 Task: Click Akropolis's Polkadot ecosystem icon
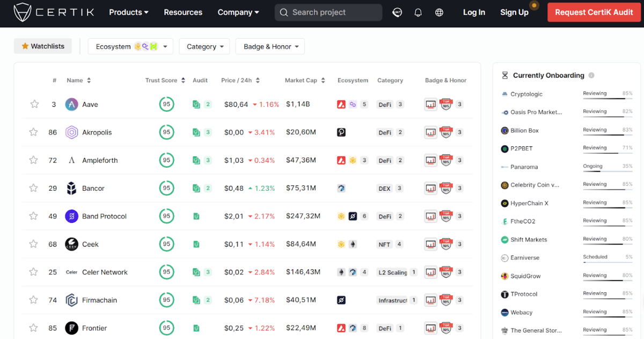[341, 132]
